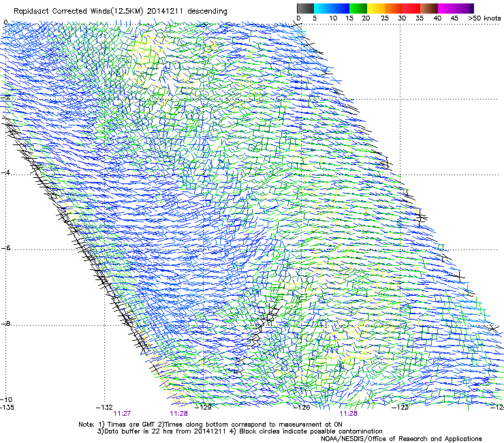Click the '15' label under the color legend
504x443 pixels.
pos(349,18)
